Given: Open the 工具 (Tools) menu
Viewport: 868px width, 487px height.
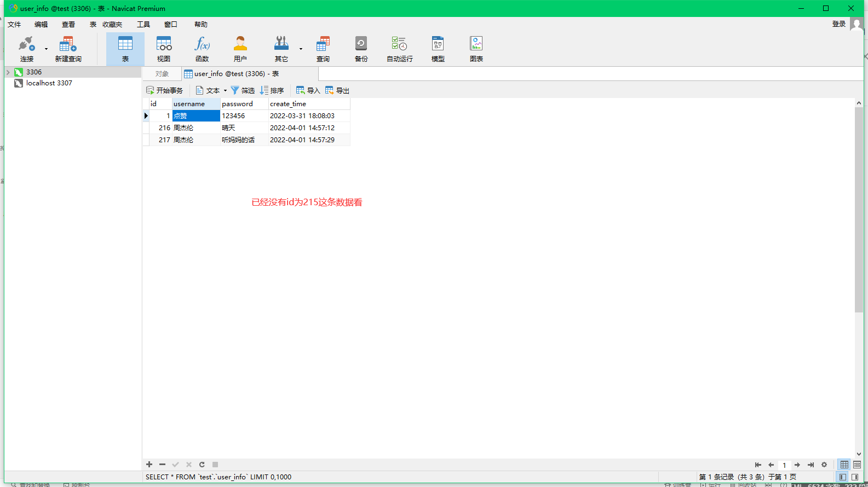Looking at the screenshot, I should coord(143,25).
